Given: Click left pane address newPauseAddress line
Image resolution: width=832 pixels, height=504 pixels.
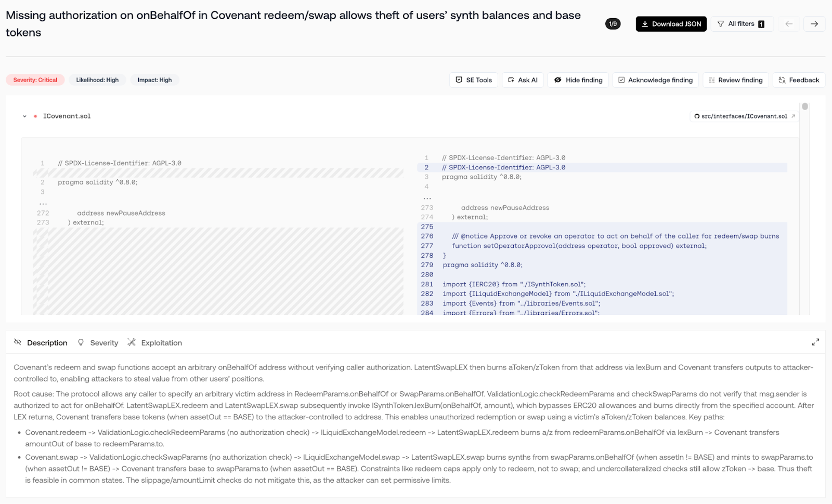Looking at the screenshot, I should coord(121,213).
